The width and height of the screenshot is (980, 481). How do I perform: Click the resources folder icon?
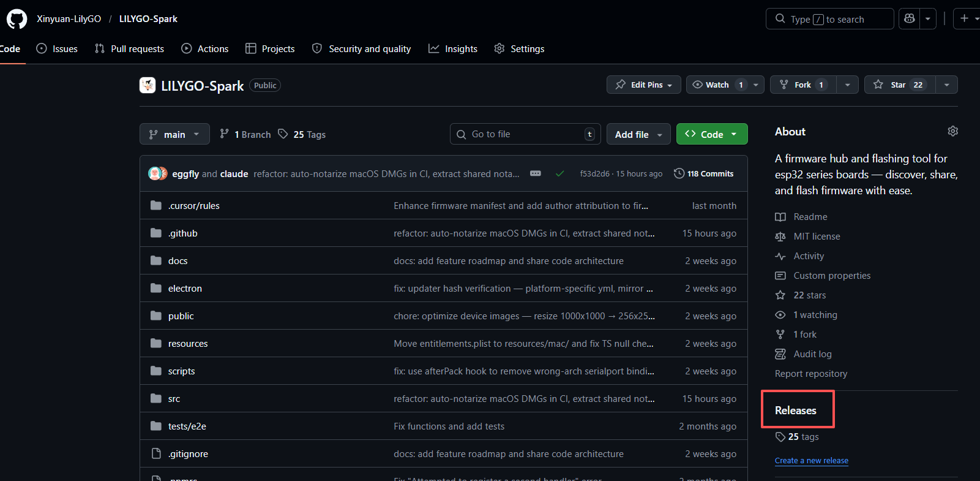[156, 343]
